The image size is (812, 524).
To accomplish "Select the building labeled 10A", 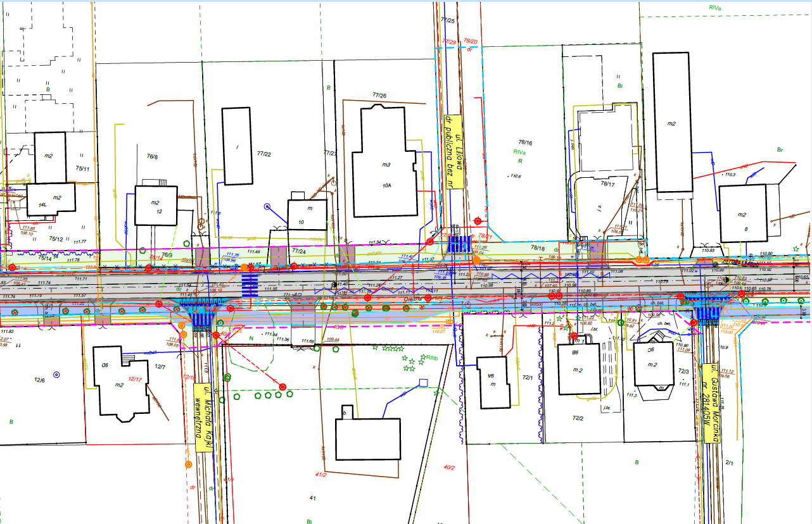I will click(x=385, y=163).
